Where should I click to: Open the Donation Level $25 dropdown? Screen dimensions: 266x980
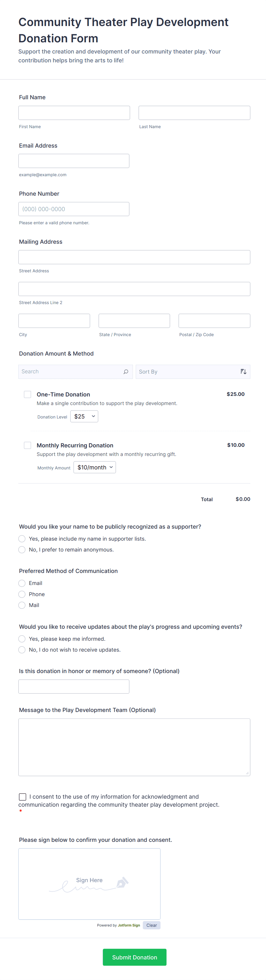click(x=84, y=416)
